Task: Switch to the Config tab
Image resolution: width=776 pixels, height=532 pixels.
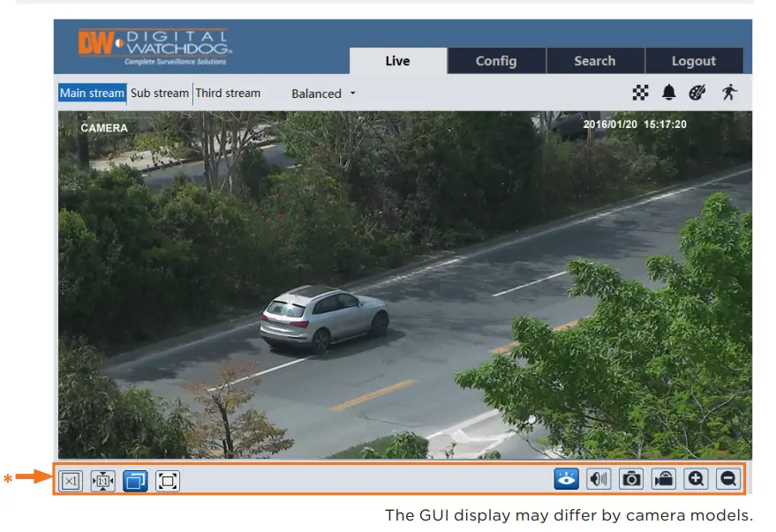Action: point(496,61)
